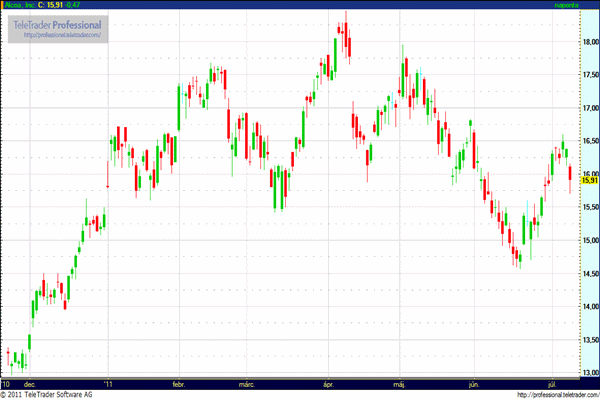Click the Alcoa, Inc. symbol name in the header

click(x=22, y=5)
